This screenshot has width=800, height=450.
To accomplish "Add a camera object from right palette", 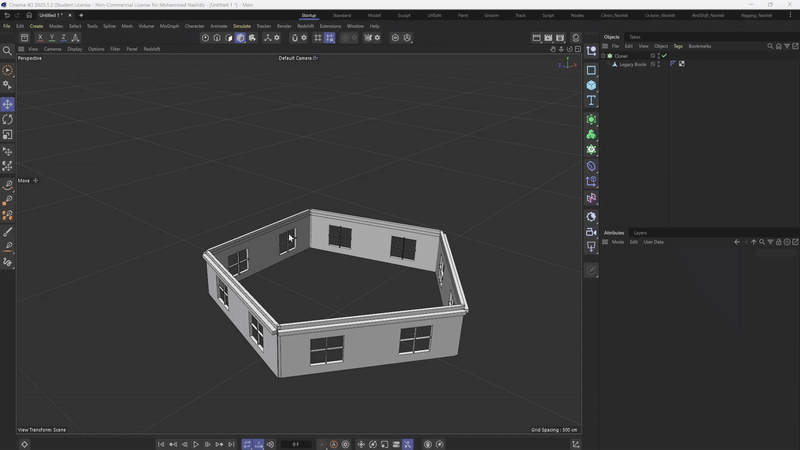I will pos(591,232).
